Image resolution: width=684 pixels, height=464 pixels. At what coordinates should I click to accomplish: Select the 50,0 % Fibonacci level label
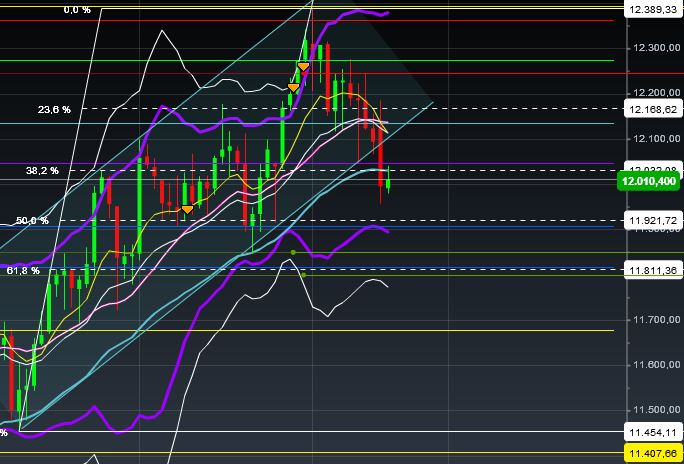click(32, 221)
